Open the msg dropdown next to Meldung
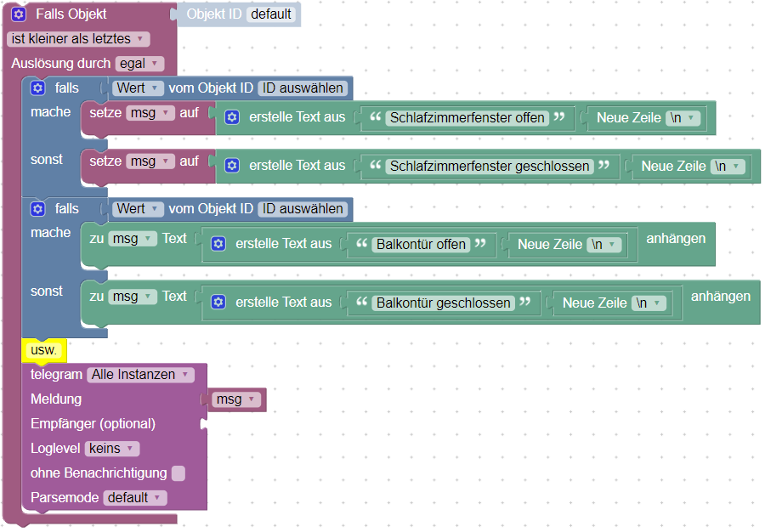 click(x=236, y=399)
